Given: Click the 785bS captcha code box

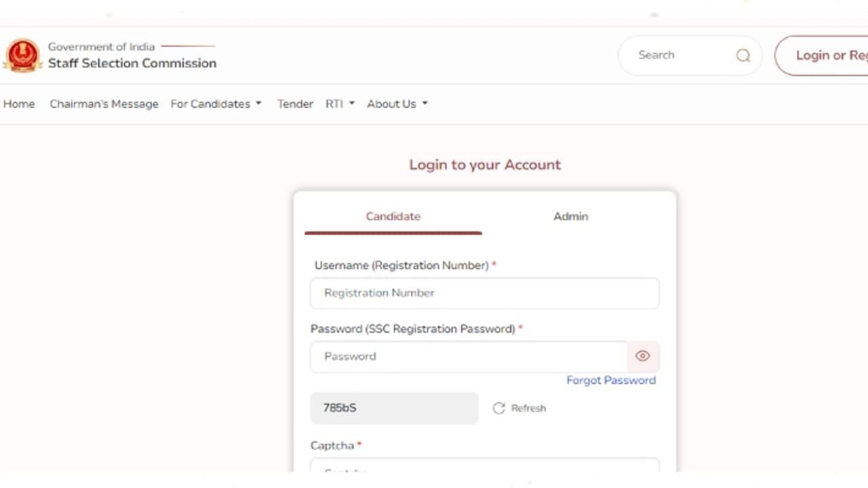Looking at the screenshot, I should coord(394,408).
